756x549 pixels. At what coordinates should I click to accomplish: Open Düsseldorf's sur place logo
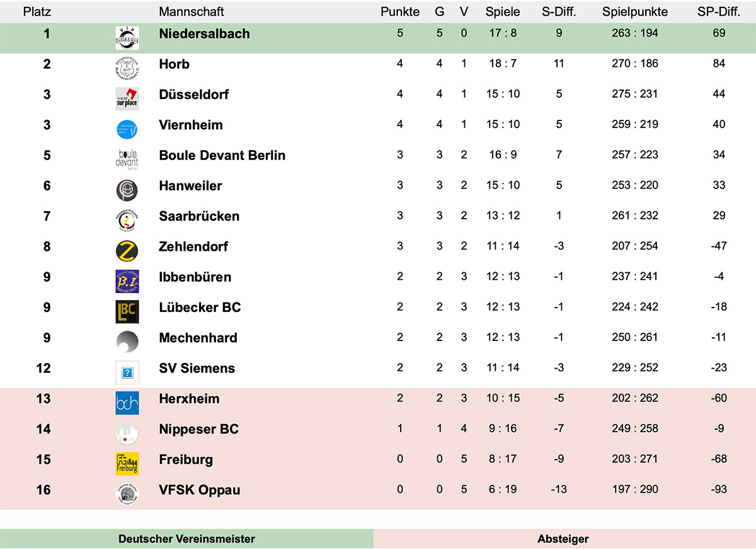[127, 96]
